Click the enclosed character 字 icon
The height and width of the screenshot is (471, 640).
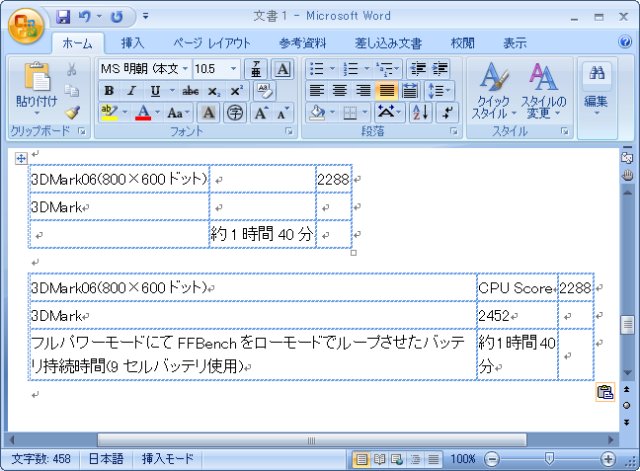pos(234,113)
